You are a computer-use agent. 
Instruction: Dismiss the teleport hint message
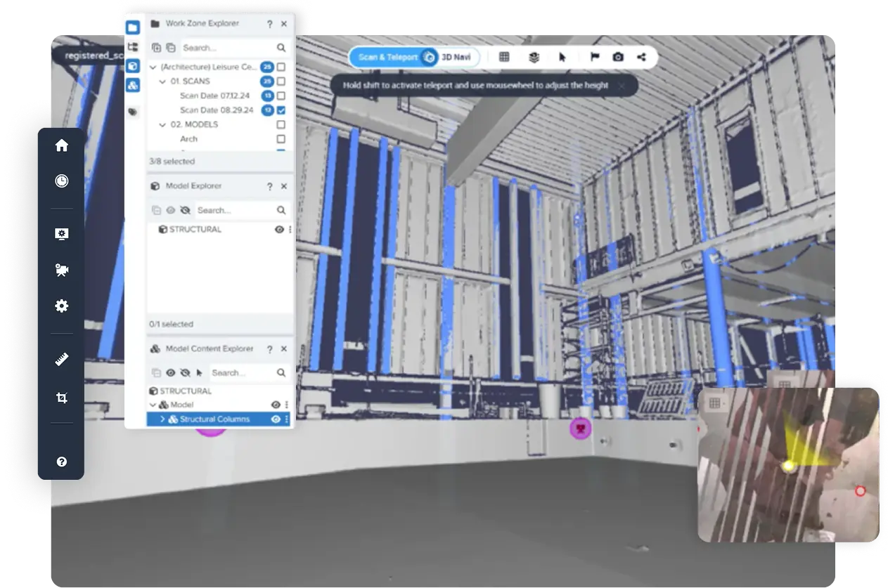pos(622,86)
